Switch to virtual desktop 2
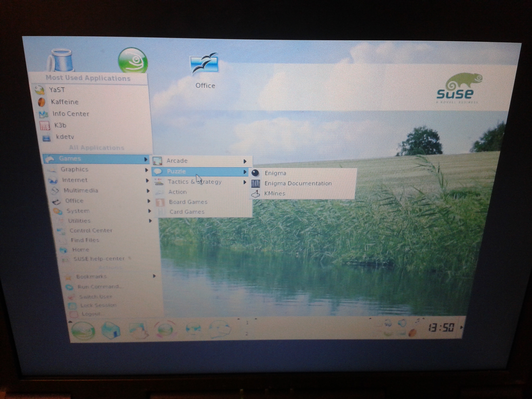The image size is (532, 399). 247,334
